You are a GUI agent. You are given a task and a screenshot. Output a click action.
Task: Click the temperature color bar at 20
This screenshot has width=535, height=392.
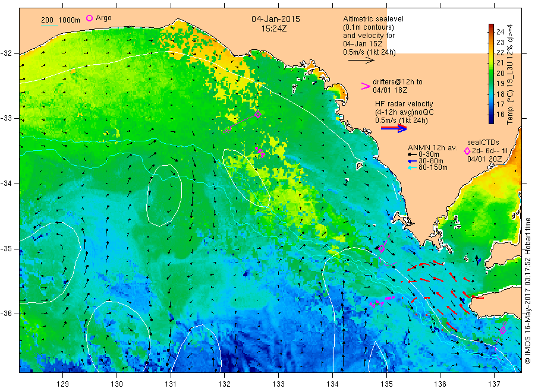pyautogui.click(x=491, y=73)
